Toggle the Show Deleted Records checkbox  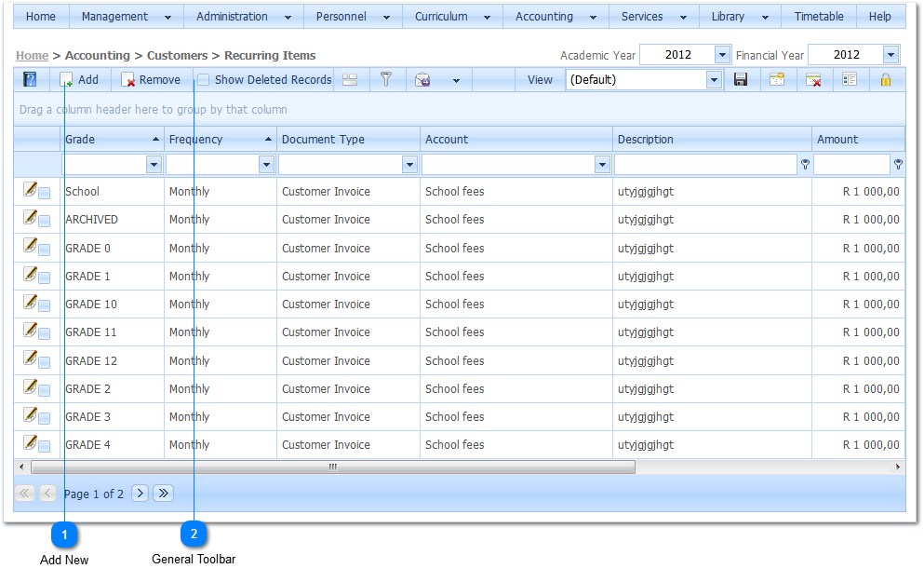[x=203, y=79]
